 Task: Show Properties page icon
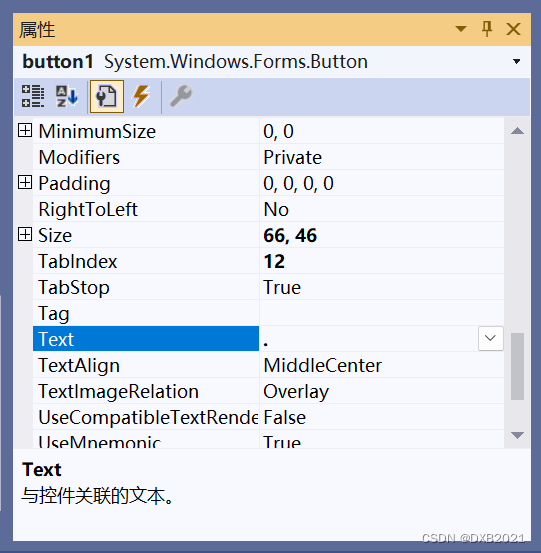(107, 96)
